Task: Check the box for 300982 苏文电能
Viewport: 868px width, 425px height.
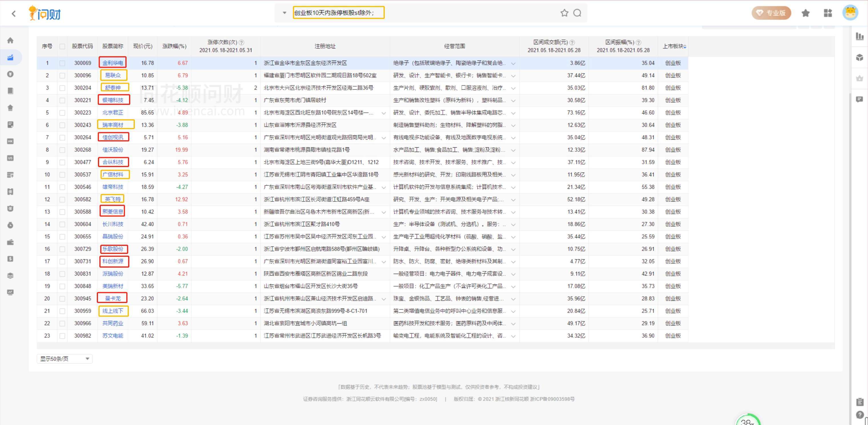Action: [62, 336]
